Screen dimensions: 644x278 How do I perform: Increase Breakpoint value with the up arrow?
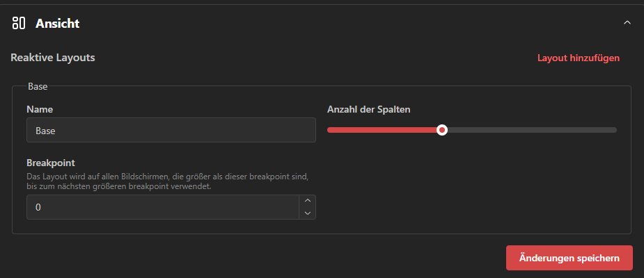tap(307, 202)
